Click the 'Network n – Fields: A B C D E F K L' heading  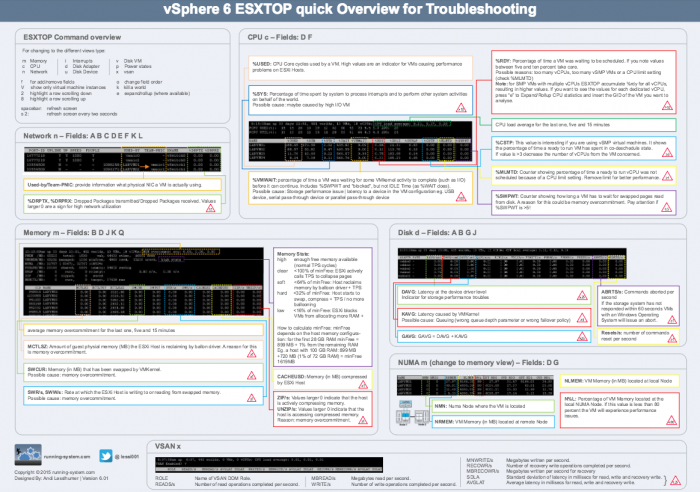[x=83, y=136]
